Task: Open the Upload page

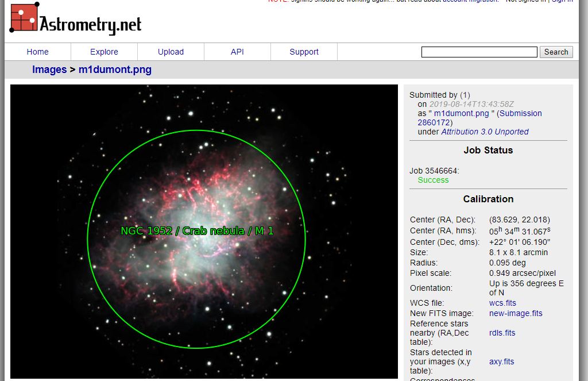Action: pos(171,52)
